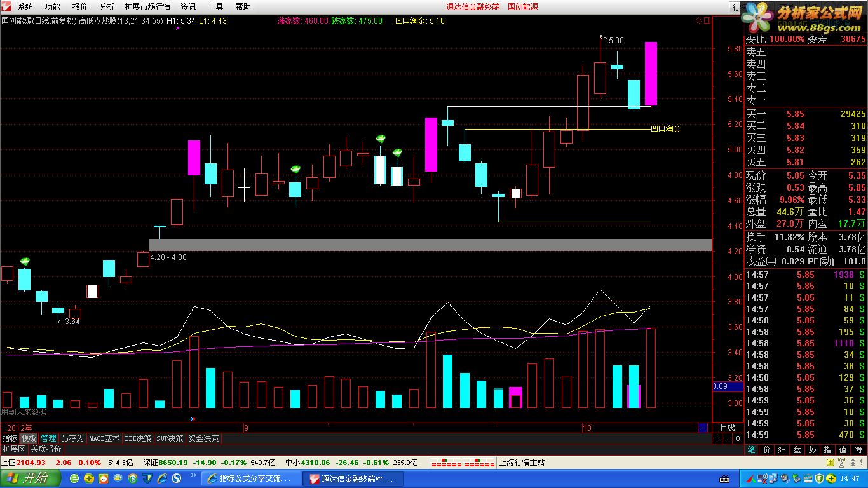Click the orange face quick launch icon
Image resolution: width=868 pixels, height=488 pixels.
point(104,478)
